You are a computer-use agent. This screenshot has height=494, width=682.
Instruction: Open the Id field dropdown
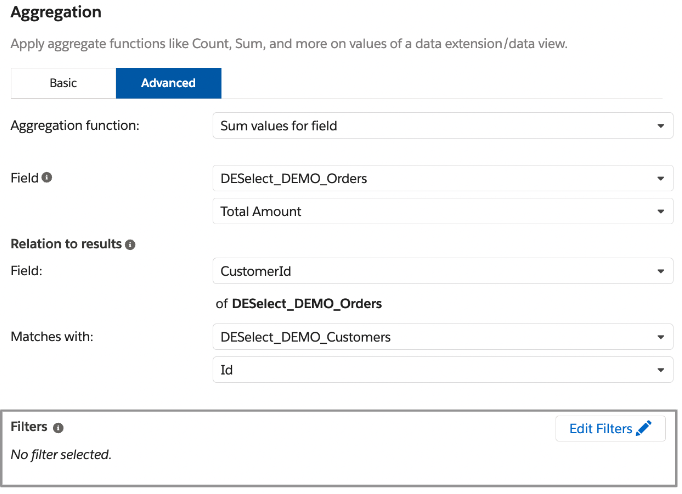pos(442,369)
